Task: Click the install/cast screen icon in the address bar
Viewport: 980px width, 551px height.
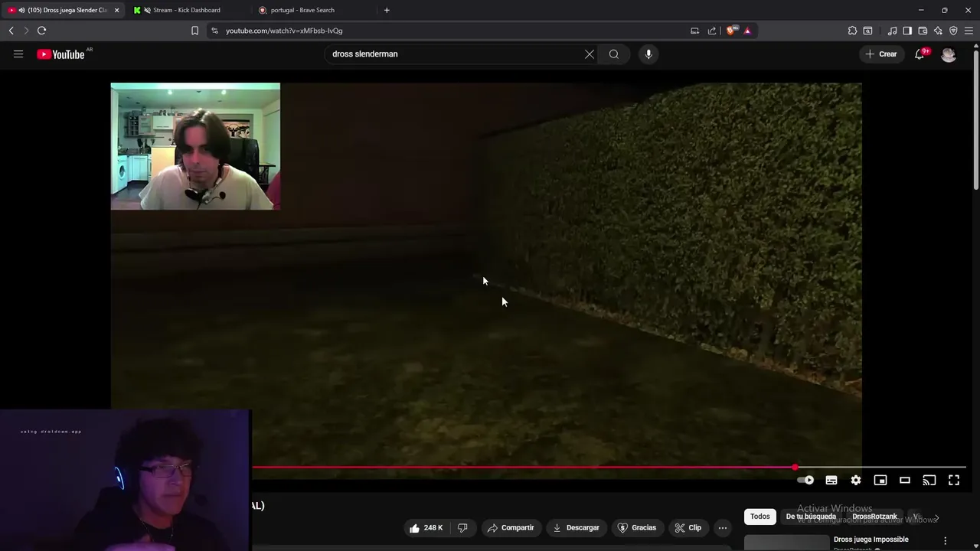Action: point(694,31)
